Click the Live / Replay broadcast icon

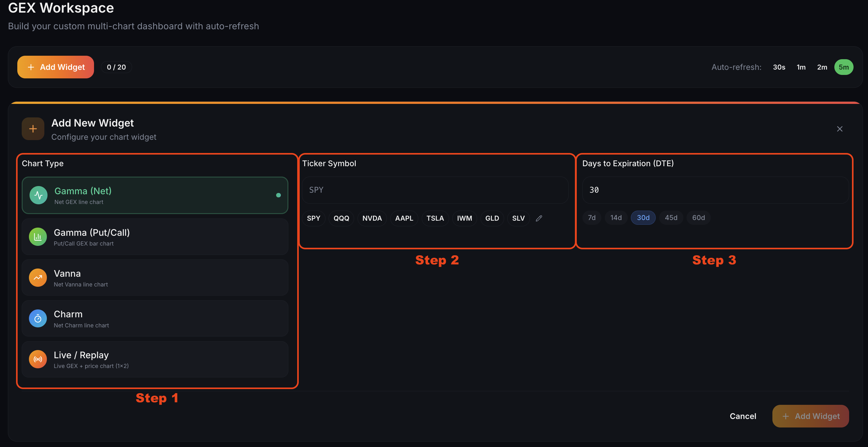[x=38, y=359]
